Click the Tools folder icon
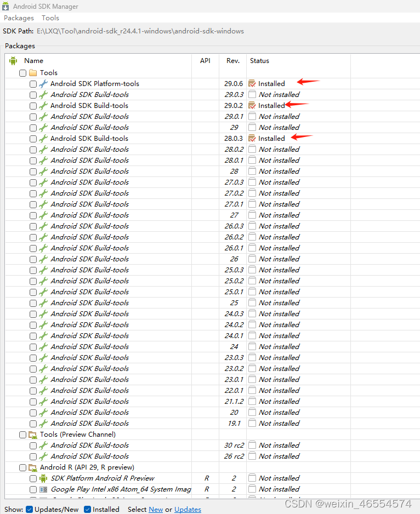Image resolution: width=420 pixels, height=514 pixels. [33, 72]
